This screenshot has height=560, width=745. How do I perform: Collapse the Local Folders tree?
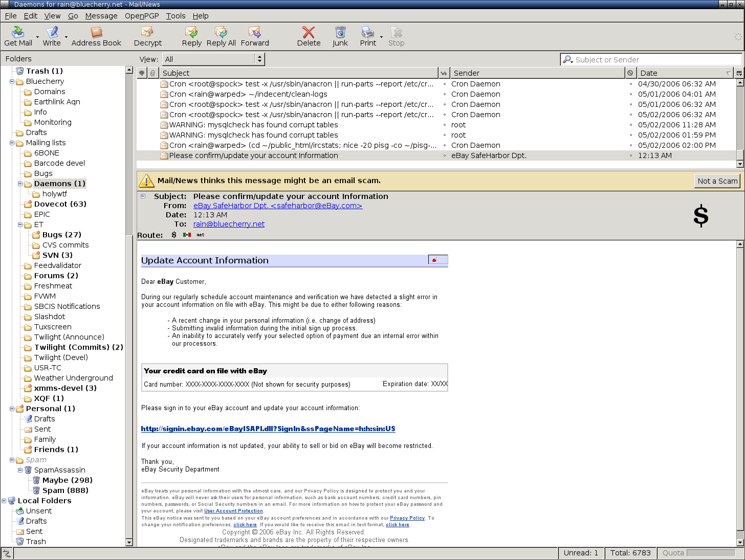(4, 501)
